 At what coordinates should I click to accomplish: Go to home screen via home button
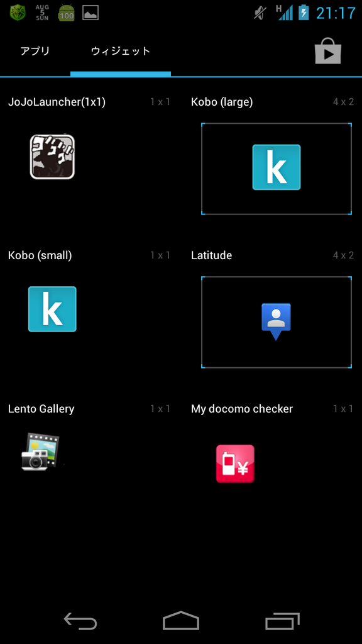181,620
